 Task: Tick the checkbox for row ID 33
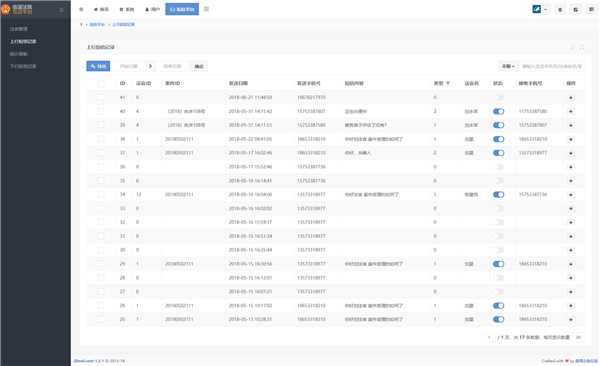[x=101, y=208]
